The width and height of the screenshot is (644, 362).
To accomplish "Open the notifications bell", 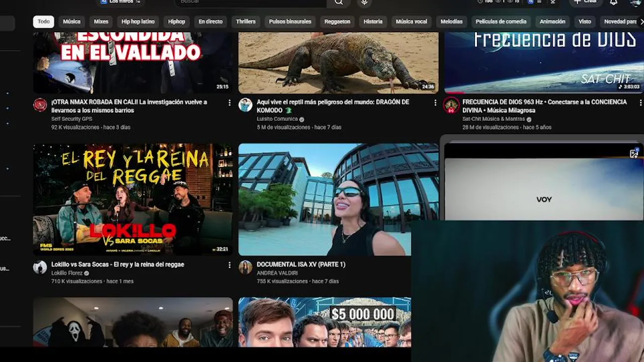I will coord(613,3).
